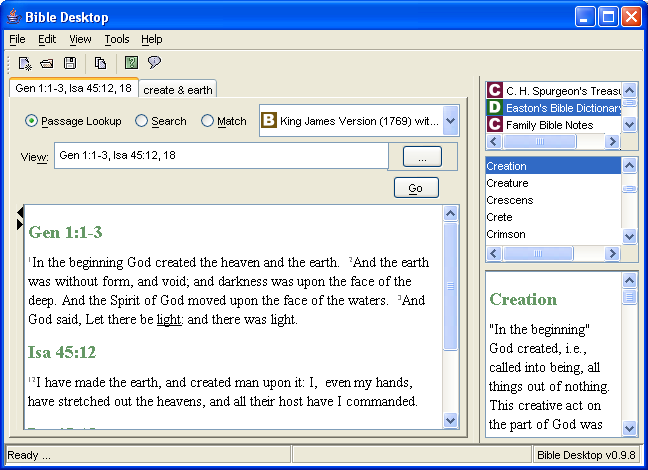Click the passage pane scroll up arrow
Screen dimensions: 648x470
click(450, 213)
